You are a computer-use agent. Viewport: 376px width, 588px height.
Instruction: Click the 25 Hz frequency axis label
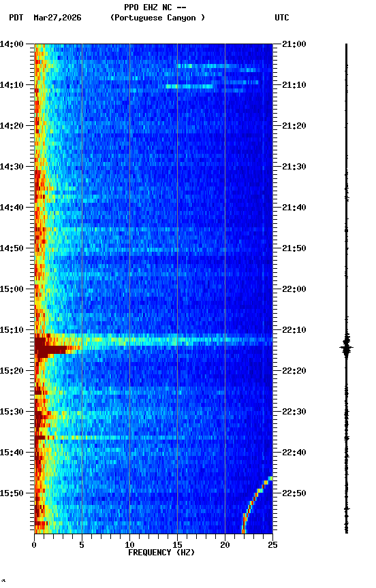click(272, 545)
